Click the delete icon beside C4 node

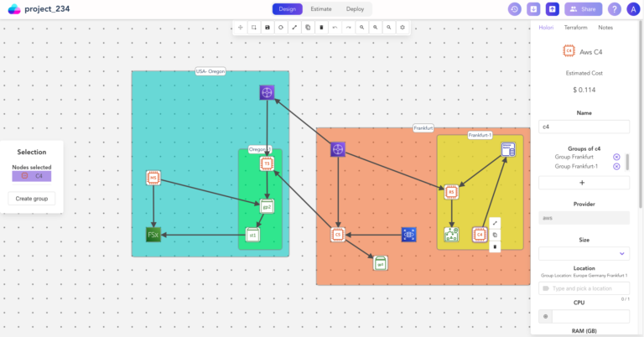coord(495,246)
